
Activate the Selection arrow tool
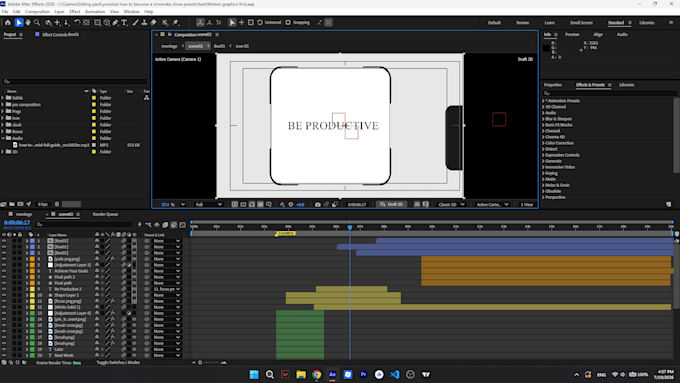(19, 23)
